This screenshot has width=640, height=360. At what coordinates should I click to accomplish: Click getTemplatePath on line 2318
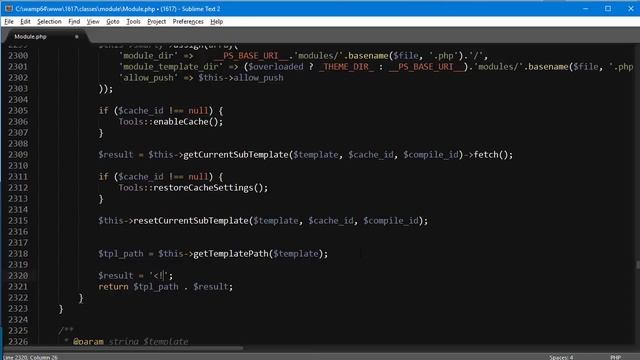231,254
